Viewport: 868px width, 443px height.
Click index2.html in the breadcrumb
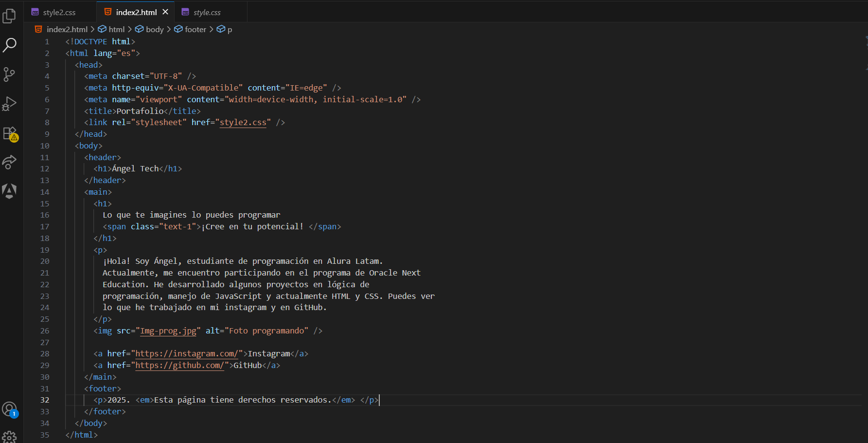67,29
